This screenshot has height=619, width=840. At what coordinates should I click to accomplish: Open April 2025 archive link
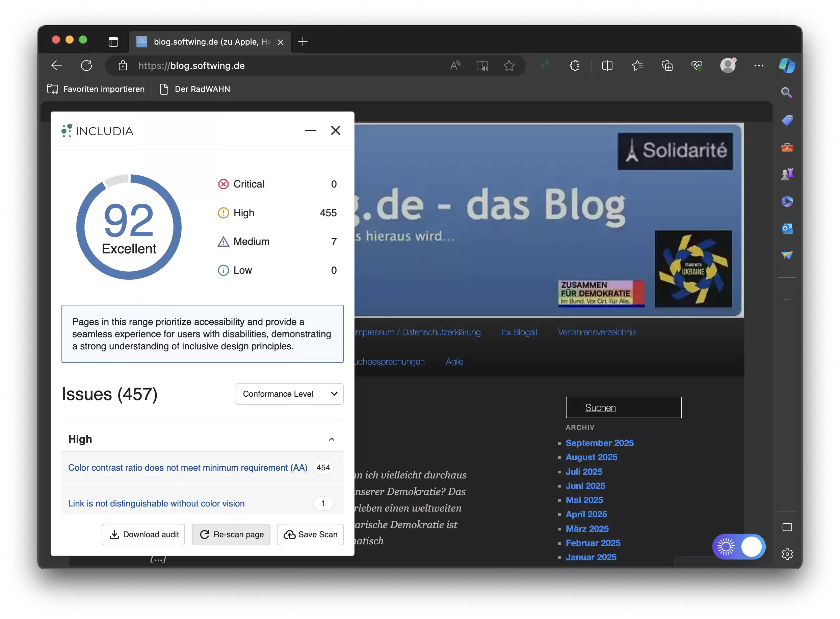tap(586, 515)
